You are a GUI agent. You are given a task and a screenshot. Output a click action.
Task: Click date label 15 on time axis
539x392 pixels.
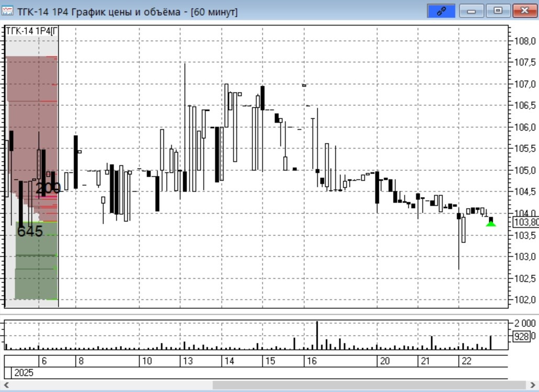(x=270, y=361)
